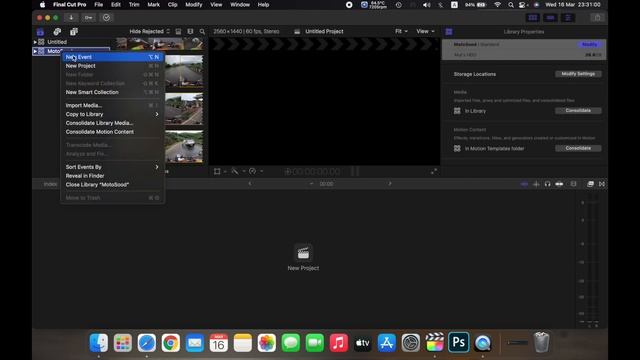
Task: Click the Spotlight search icon in menu bar
Action: pos(511,5)
